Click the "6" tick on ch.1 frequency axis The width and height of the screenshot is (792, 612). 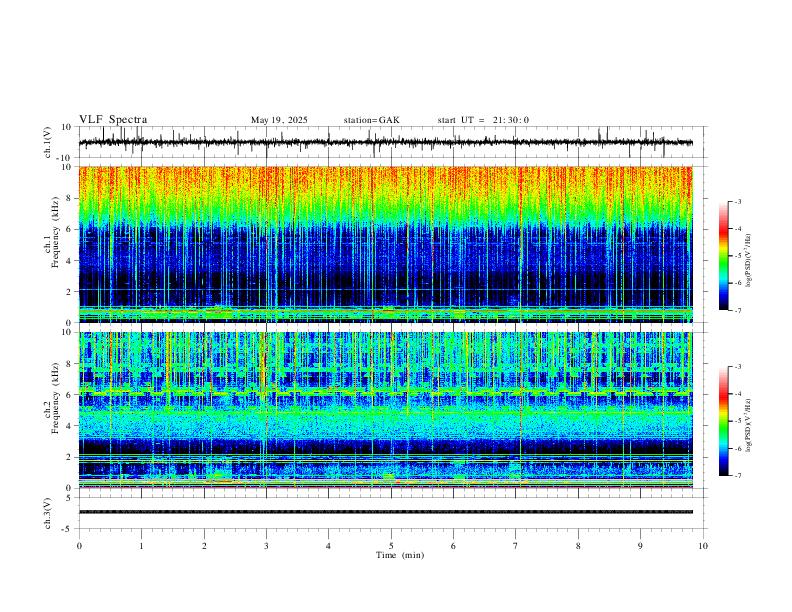[x=69, y=229]
